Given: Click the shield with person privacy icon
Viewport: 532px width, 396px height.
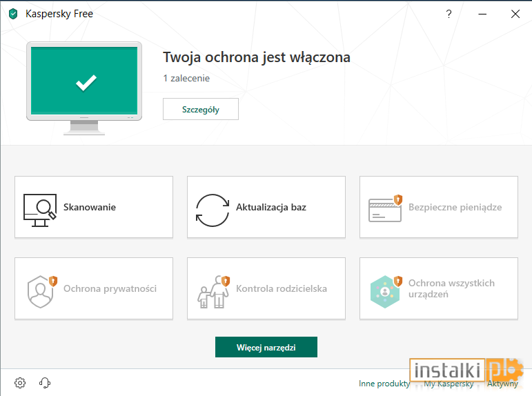Looking at the screenshot, I should coord(42,292).
